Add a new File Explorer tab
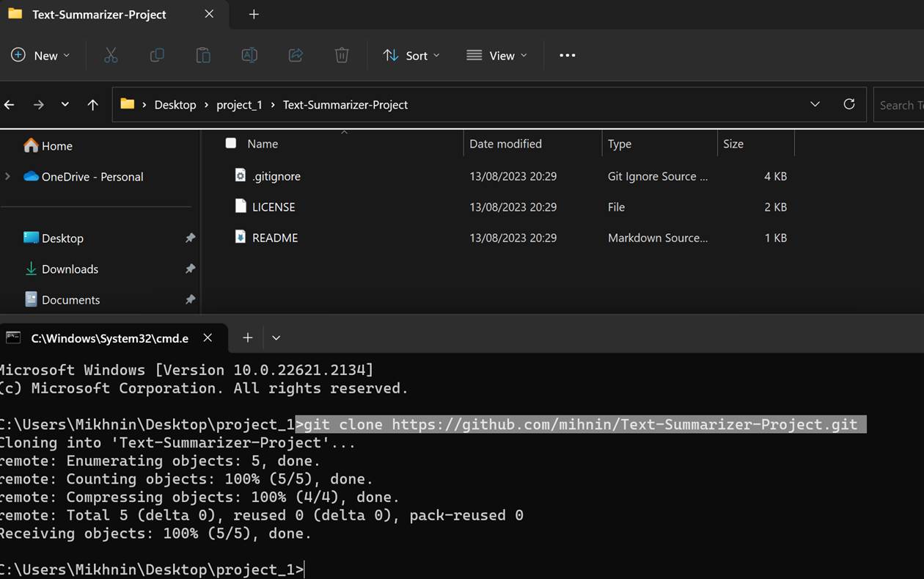The width and height of the screenshot is (924, 579). 254,15
